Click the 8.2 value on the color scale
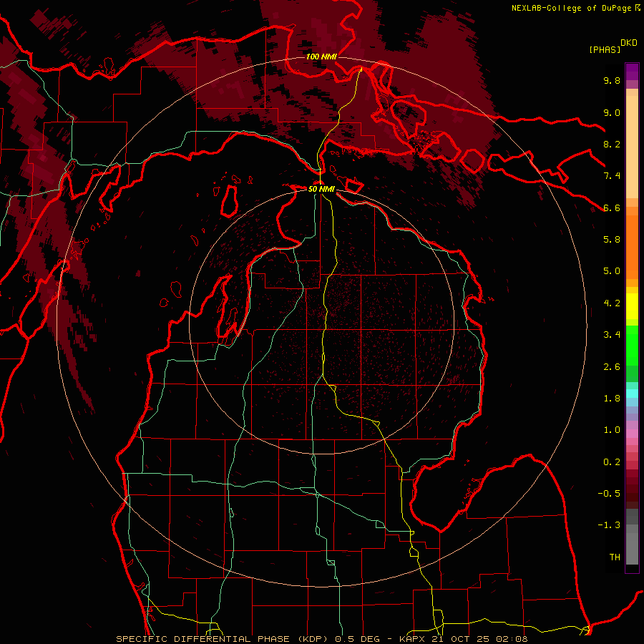This screenshot has height=644, width=644. point(612,144)
